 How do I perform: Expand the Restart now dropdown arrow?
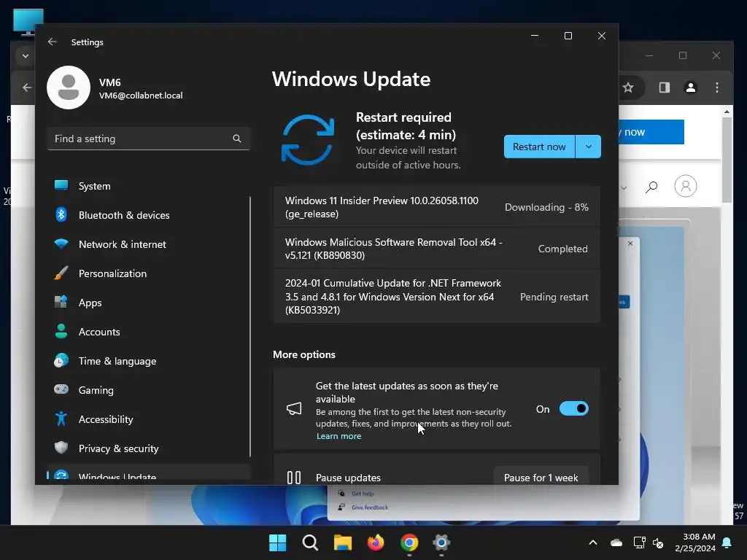(x=589, y=147)
